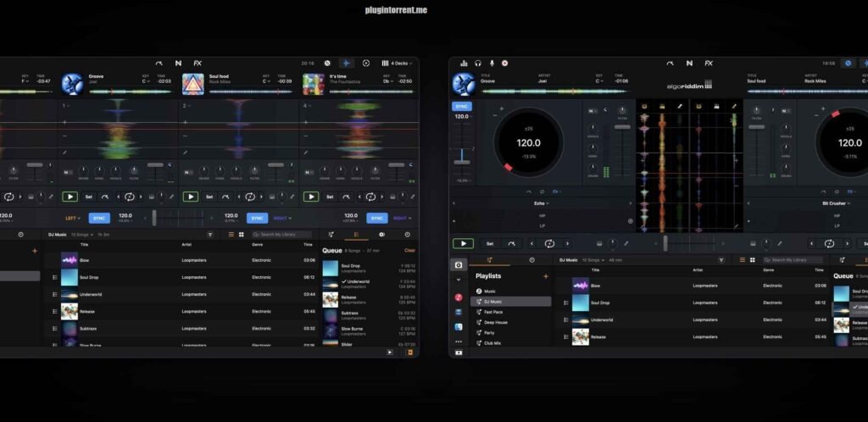868x422 pixels.
Task: Click the headphones icon in right window
Action: (x=478, y=63)
